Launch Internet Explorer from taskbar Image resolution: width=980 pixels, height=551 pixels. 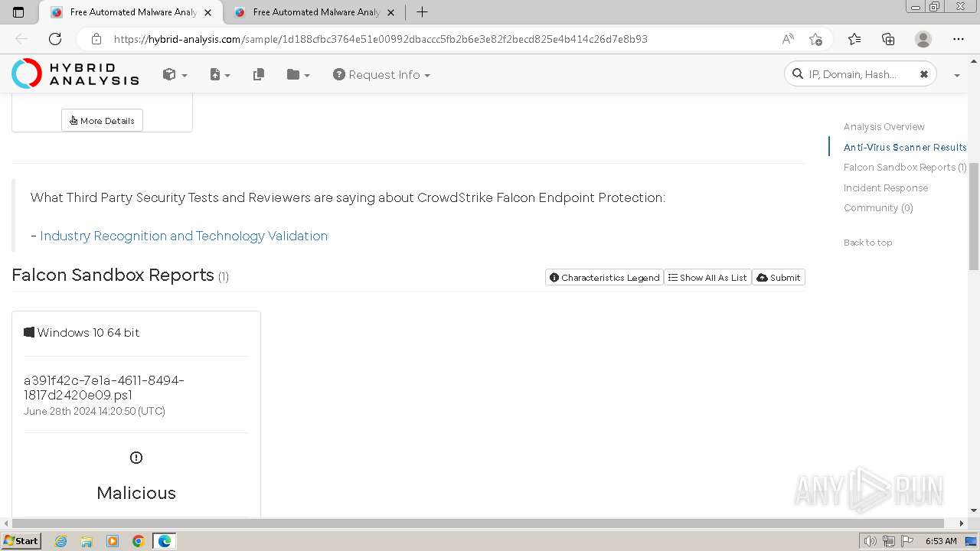pyautogui.click(x=61, y=541)
